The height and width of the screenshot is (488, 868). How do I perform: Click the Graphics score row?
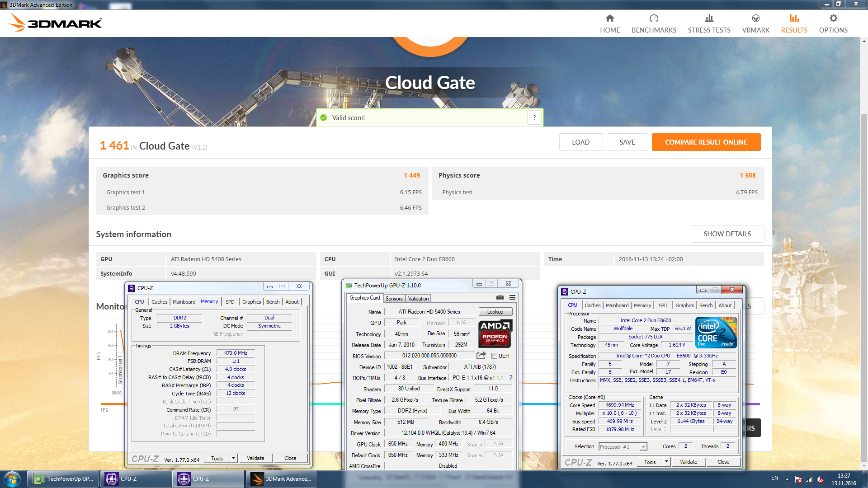[262, 175]
